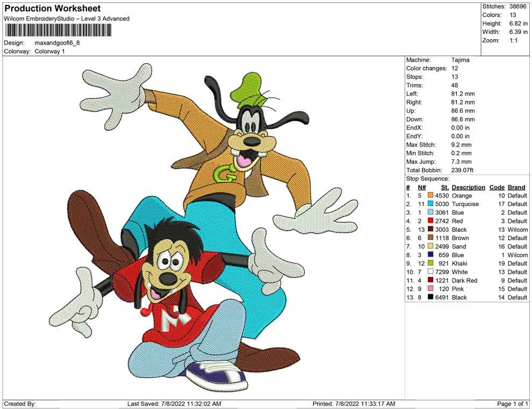Screen dimensions: 532x409
Task: Click the N# column header
Action: 422,187
